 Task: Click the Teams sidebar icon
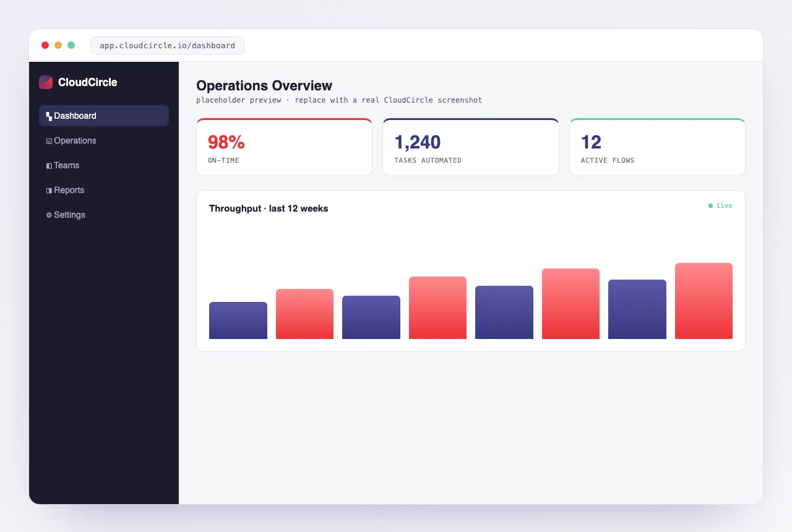(49, 166)
